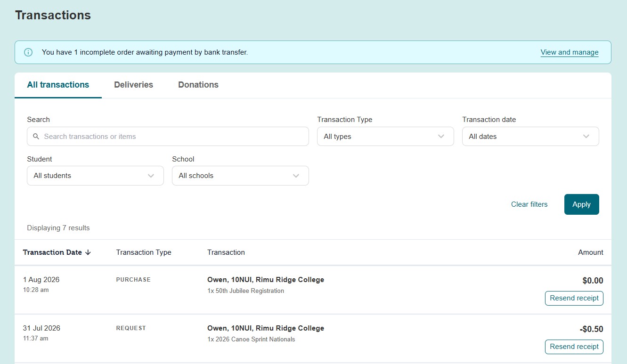Image resolution: width=627 pixels, height=364 pixels.
Task: Click the Transaction column header
Action: click(226, 252)
